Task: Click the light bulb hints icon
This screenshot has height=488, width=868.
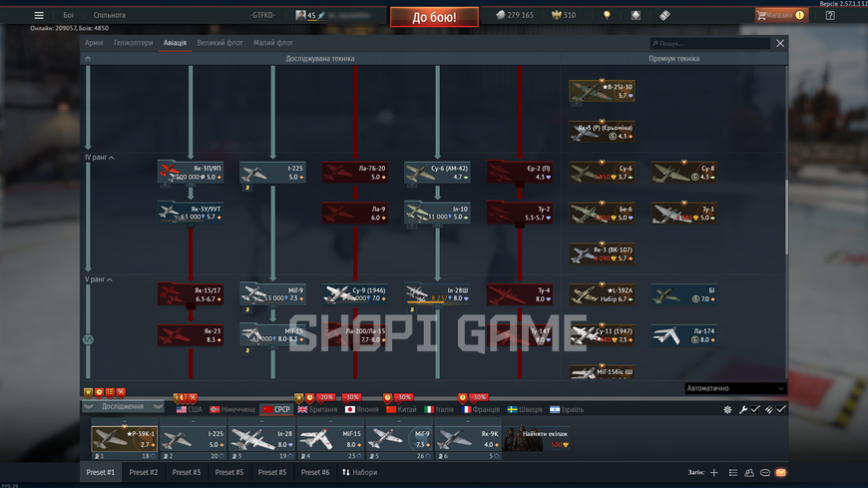Action: click(607, 16)
